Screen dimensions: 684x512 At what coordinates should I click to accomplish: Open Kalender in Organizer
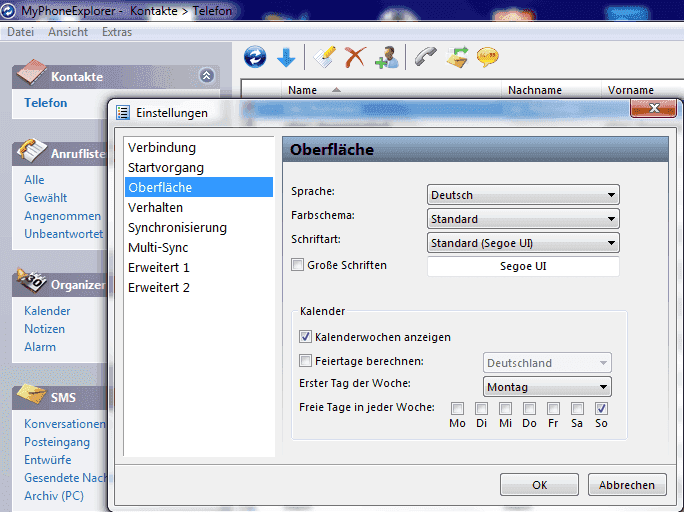point(47,311)
